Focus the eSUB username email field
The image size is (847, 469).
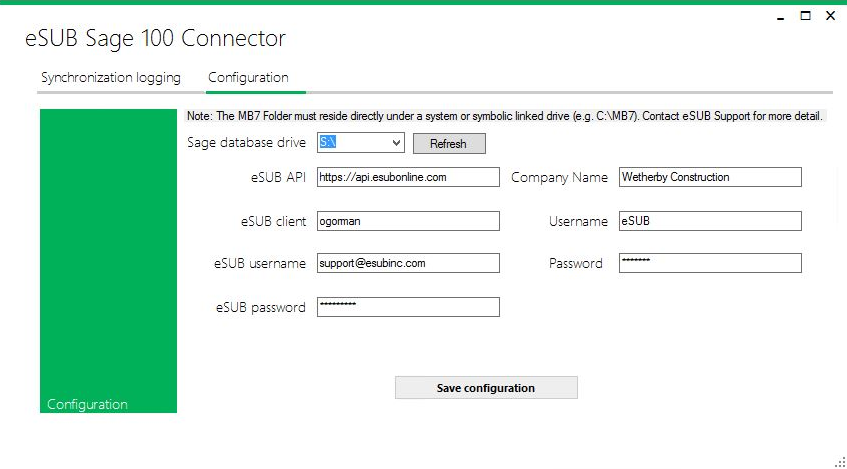point(408,263)
